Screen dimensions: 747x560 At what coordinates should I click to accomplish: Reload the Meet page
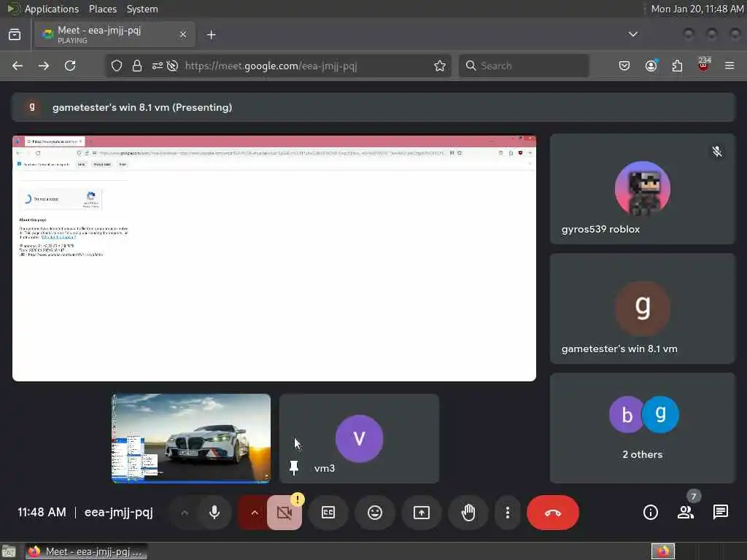[70, 66]
